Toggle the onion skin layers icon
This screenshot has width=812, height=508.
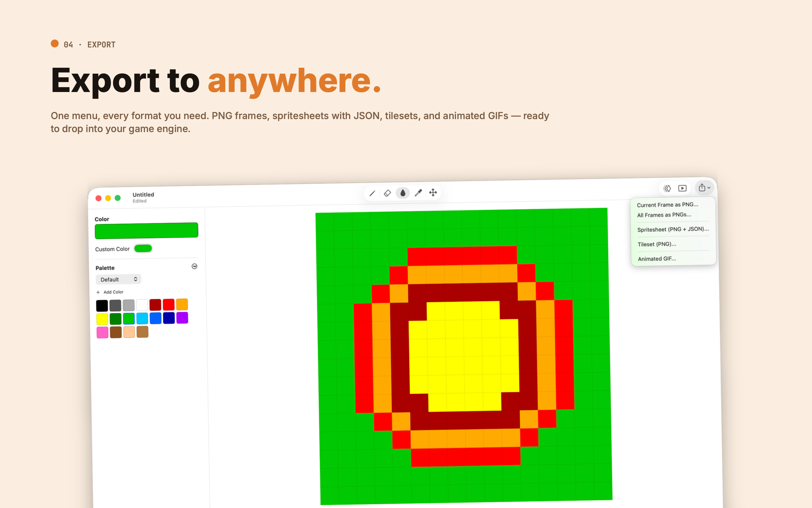click(667, 189)
